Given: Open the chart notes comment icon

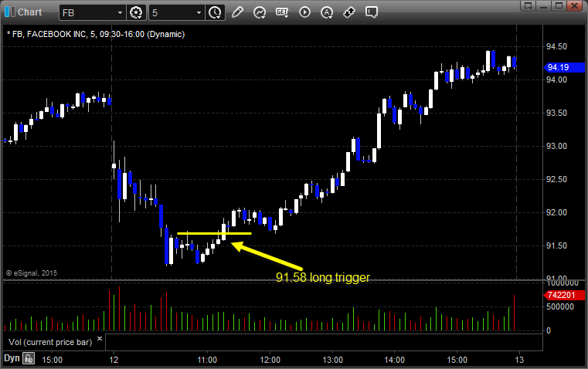Looking at the screenshot, I should click(x=371, y=12).
